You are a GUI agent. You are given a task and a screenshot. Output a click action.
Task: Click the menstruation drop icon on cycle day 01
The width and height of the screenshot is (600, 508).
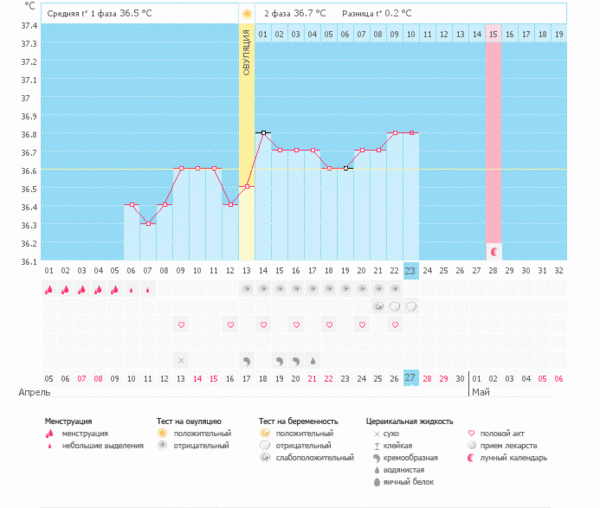point(49,290)
